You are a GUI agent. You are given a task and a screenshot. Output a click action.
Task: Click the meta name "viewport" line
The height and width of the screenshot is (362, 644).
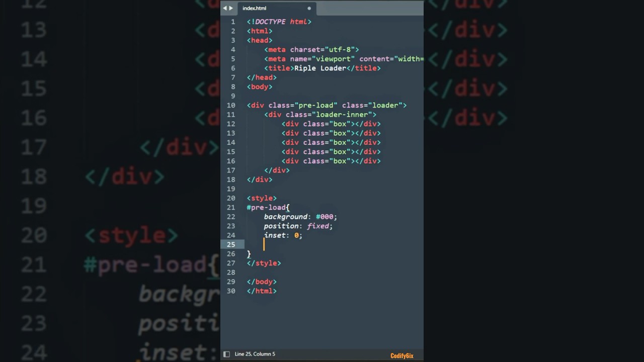344,59
